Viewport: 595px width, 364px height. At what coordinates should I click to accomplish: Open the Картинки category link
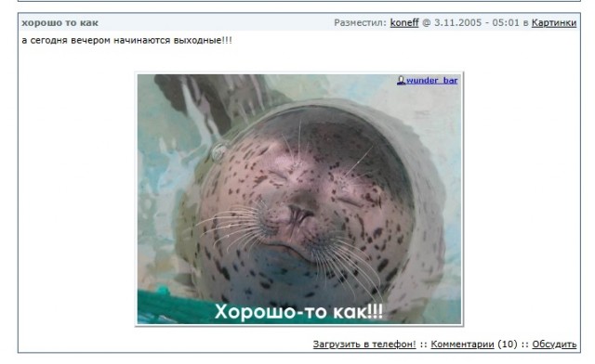tap(554, 22)
